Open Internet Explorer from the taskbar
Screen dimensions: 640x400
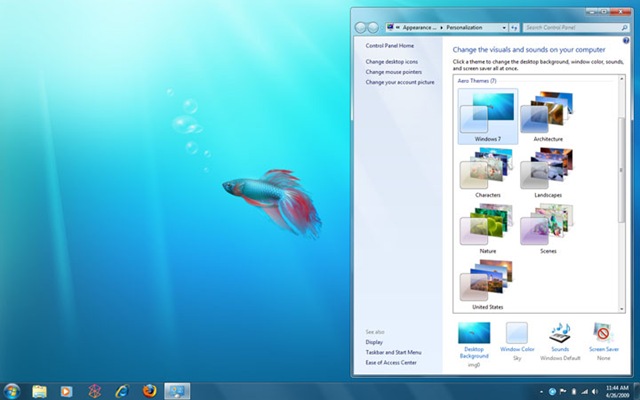pyautogui.click(x=122, y=391)
